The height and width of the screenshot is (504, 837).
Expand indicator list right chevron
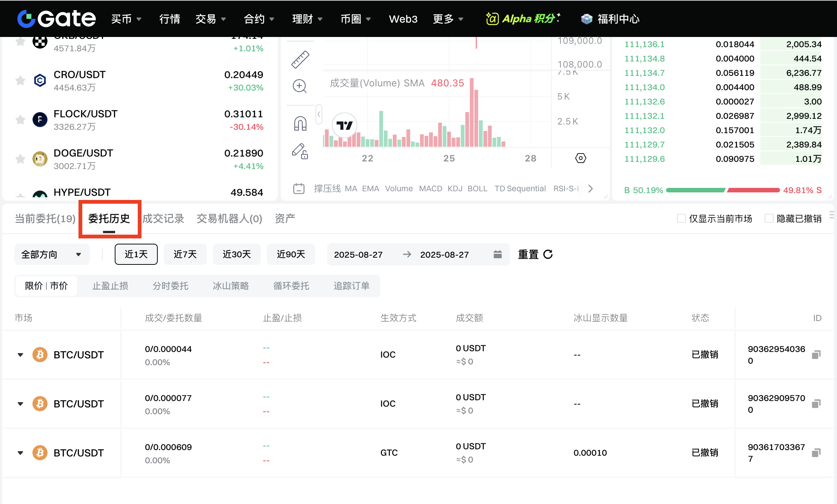591,189
